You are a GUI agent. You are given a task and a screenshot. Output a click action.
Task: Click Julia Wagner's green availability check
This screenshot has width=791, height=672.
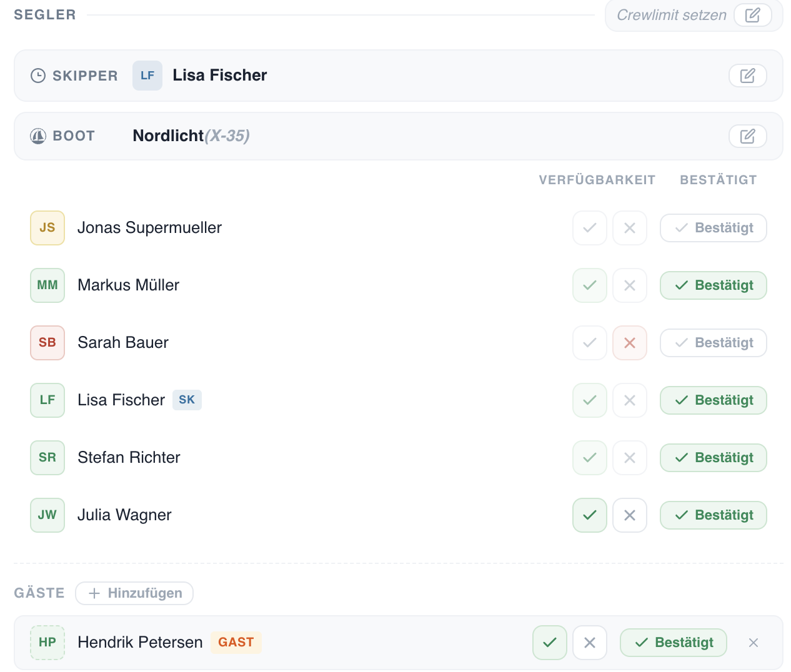point(589,515)
